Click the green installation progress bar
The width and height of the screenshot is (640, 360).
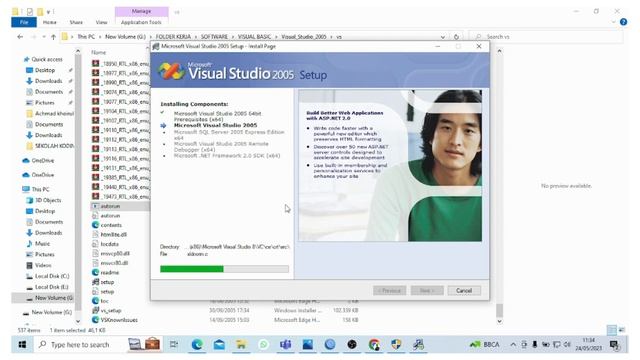(x=224, y=269)
